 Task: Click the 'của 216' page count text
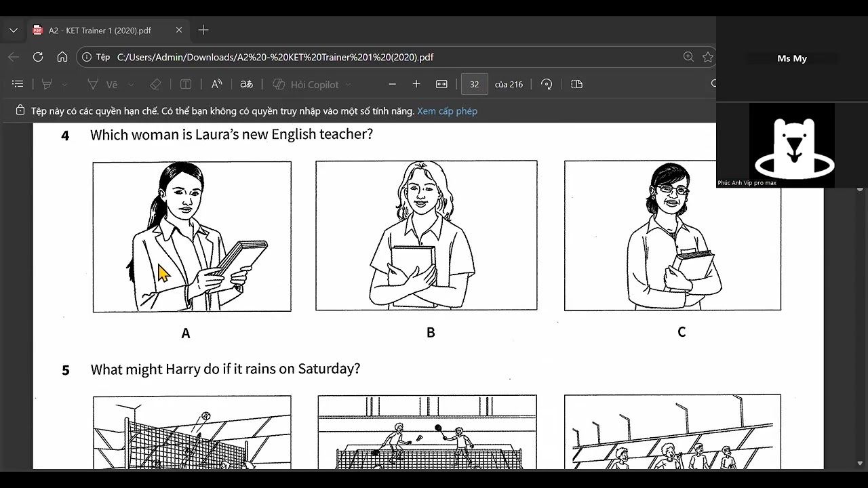[509, 84]
